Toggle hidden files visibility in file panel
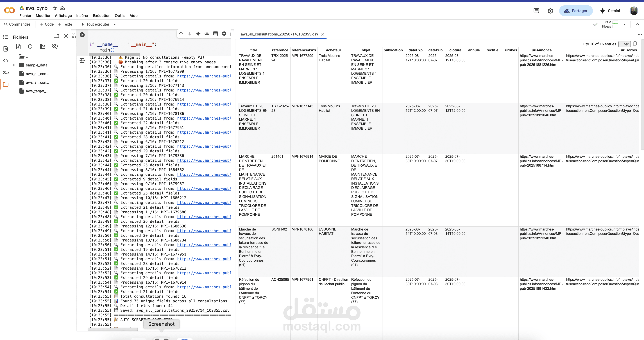 tap(55, 46)
